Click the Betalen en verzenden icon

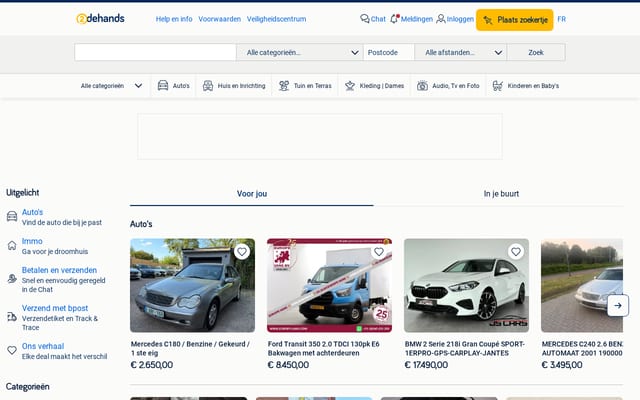[12, 279]
